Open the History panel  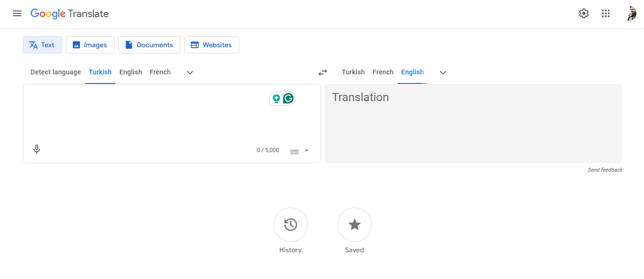pos(290,224)
